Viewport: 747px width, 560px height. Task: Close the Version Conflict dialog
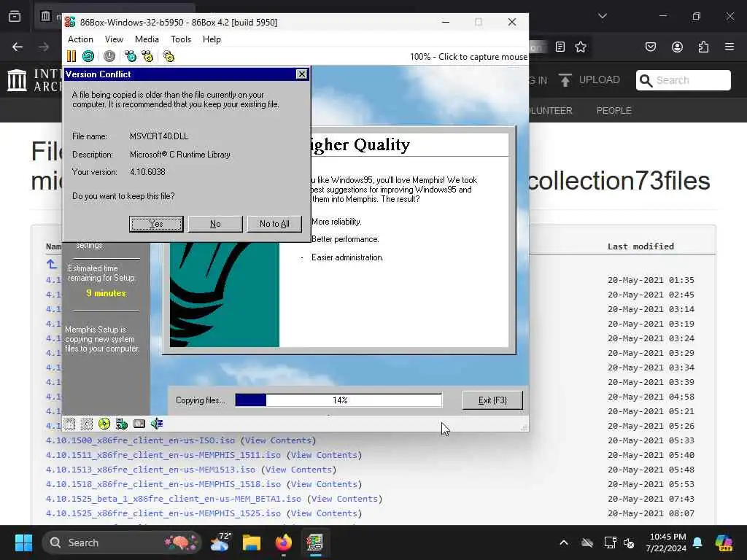[301, 74]
